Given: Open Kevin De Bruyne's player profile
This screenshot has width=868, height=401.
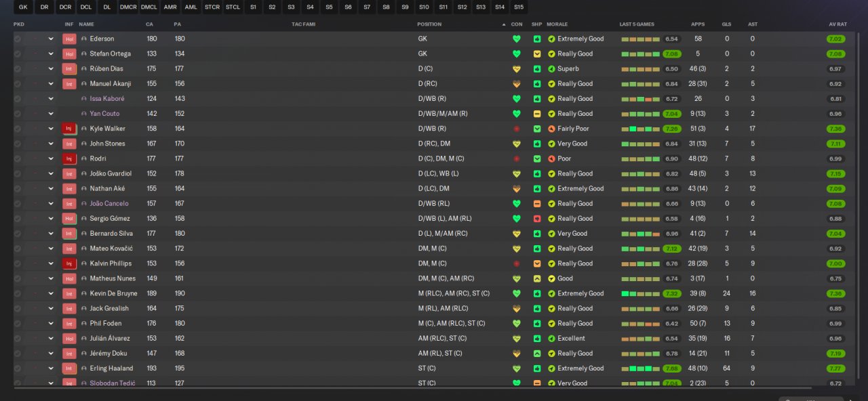Looking at the screenshot, I should 113,293.
